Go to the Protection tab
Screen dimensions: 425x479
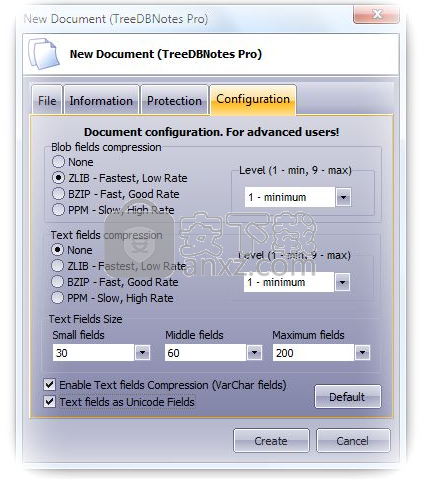point(174,100)
